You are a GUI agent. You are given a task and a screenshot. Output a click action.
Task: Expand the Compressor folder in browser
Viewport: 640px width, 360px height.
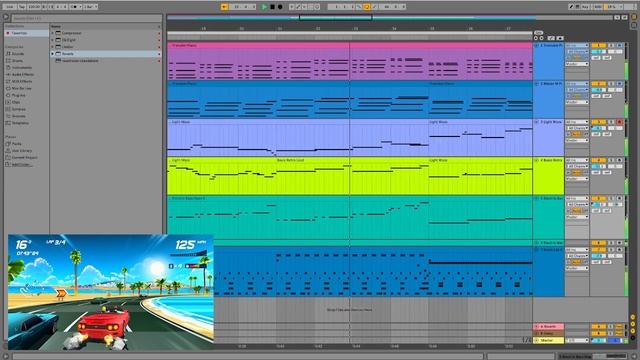click(x=52, y=33)
